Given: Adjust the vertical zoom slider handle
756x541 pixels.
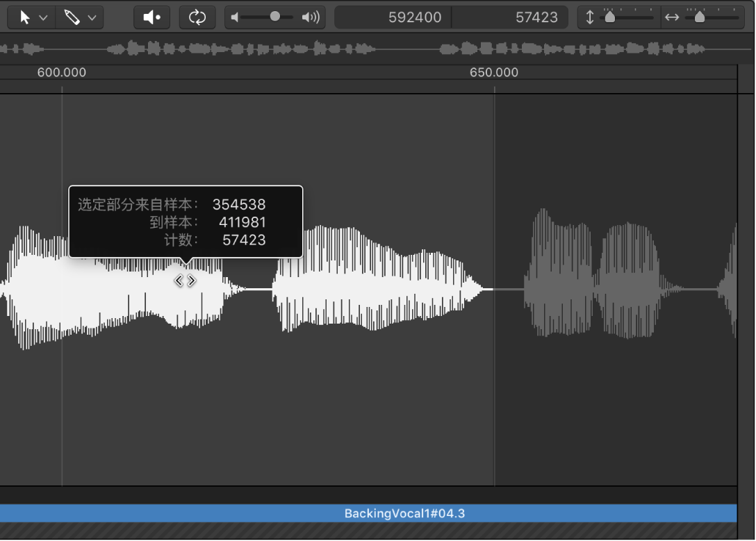Looking at the screenshot, I should pyautogui.click(x=609, y=17).
